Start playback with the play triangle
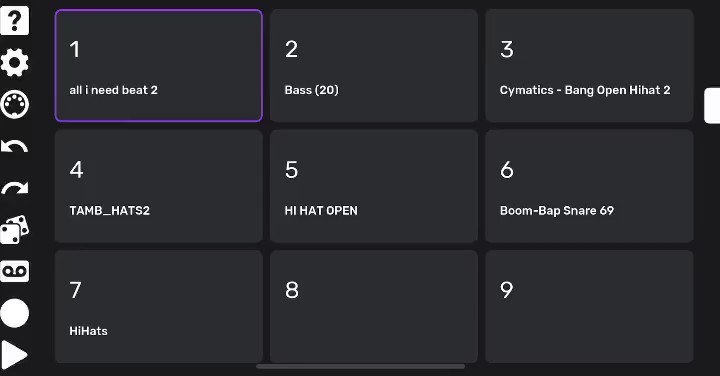This screenshot has width=720, height=376. click(15, 354)
